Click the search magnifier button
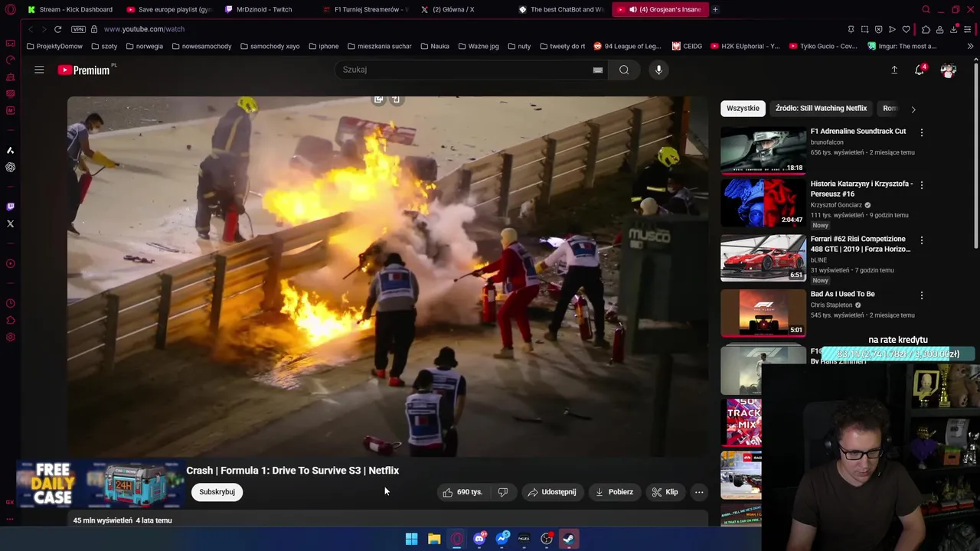Image resolution: width=980 pixels, height=551 pixels. (624, 70)
